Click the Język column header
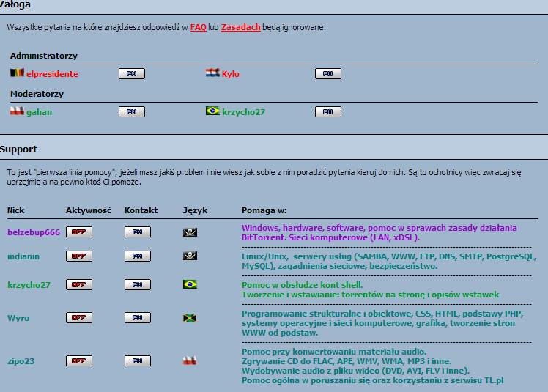Image resolution: width=548 pixels, height=392 pixels. [x=196, y=211]
